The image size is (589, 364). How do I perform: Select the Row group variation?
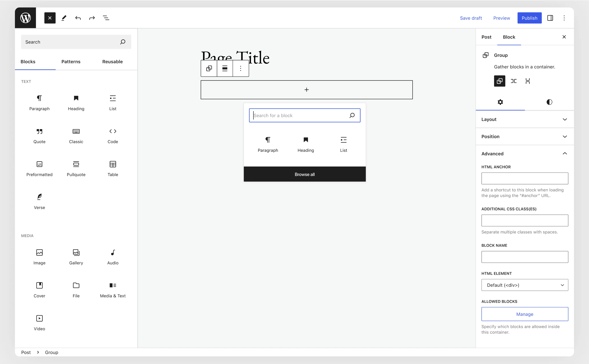point(514,81)
